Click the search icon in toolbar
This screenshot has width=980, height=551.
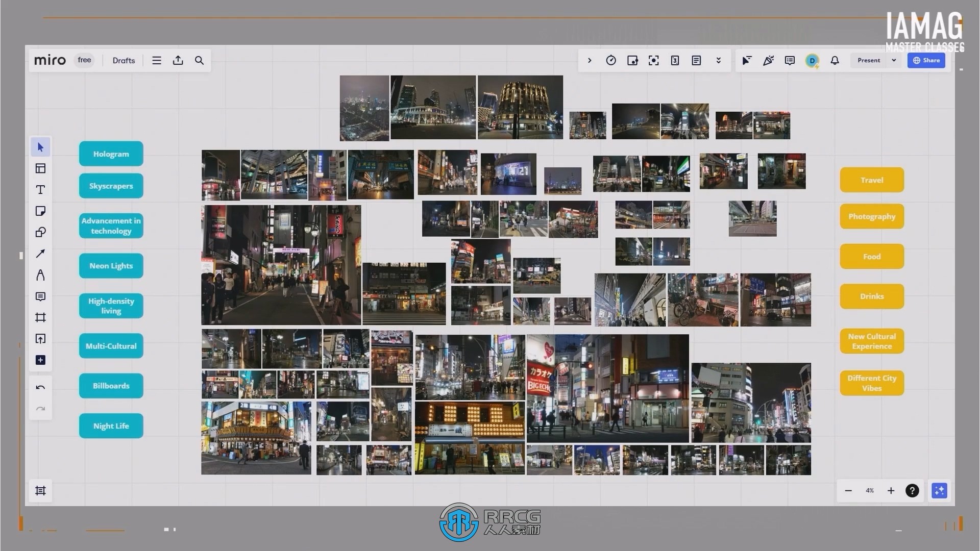coord(200,60)
